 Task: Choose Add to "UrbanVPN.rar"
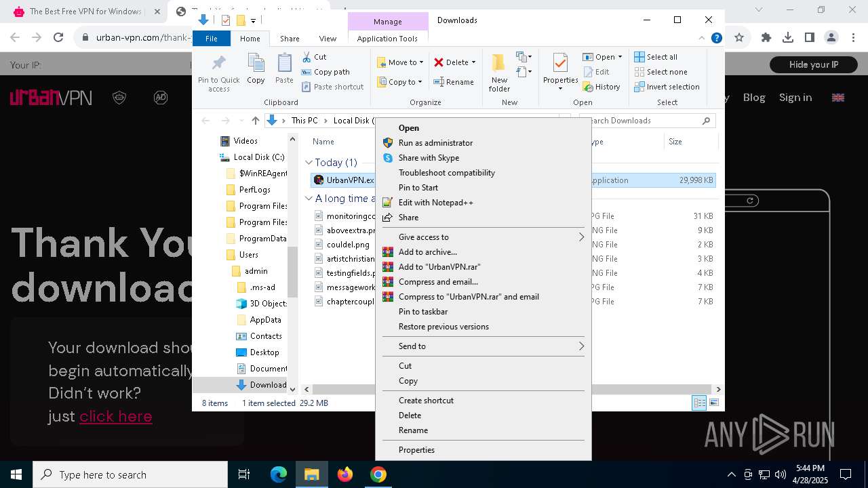tap(483, 267)
